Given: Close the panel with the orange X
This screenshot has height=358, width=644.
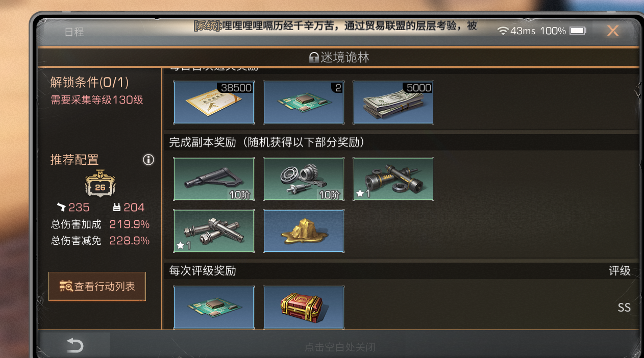Looking at the screenshot, I should 613,31.
